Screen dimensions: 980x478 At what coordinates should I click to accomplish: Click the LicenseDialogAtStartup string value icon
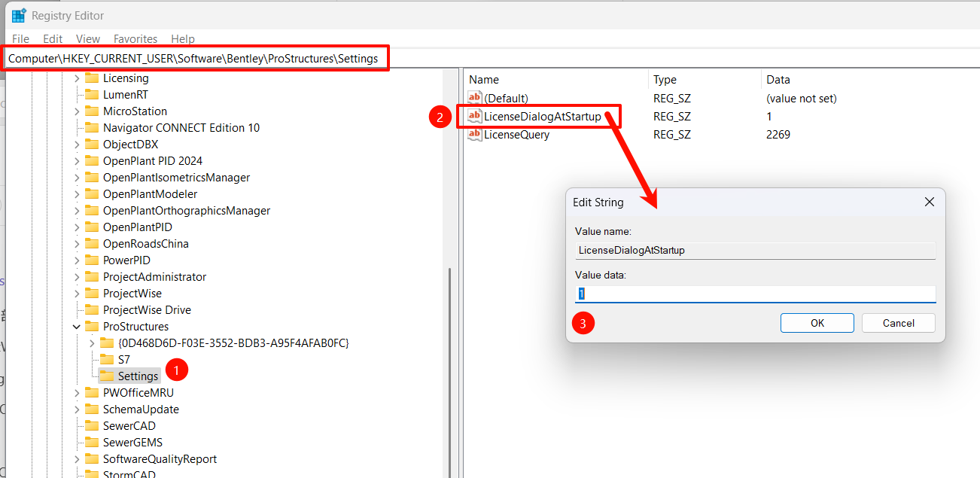point(474,116)
